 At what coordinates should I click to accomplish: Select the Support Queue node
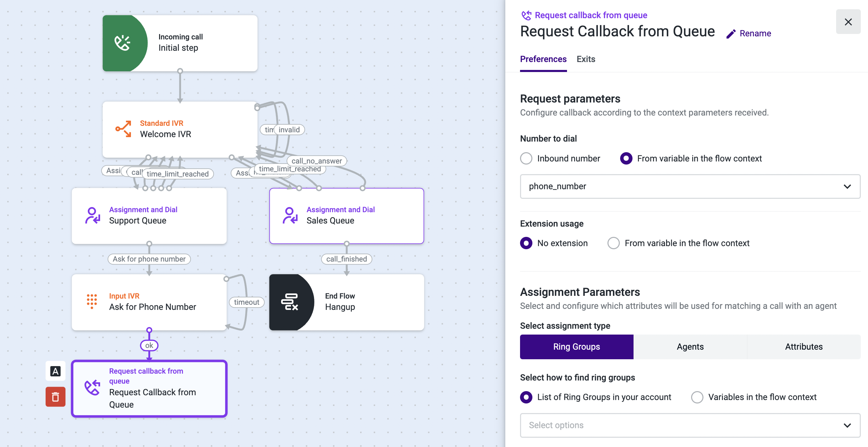click(149, 216)
